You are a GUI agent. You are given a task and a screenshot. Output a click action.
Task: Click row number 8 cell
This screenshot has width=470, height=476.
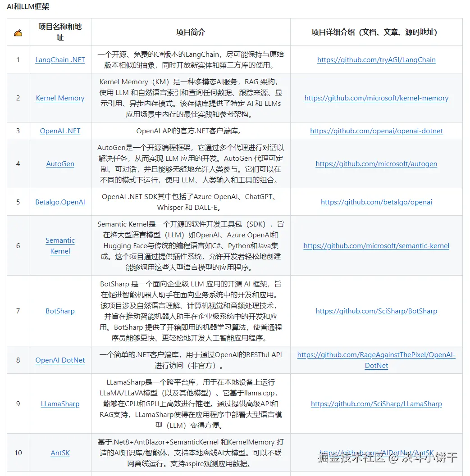(18, 360)
